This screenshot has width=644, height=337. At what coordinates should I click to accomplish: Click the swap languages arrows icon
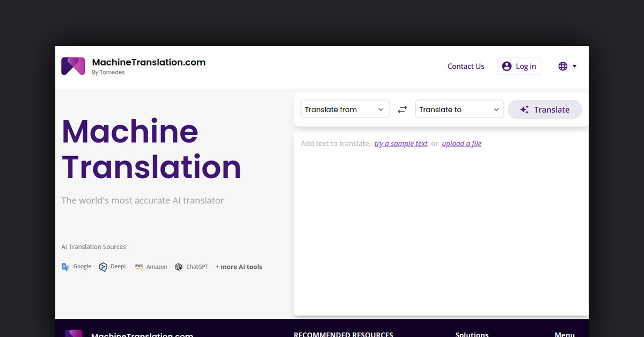402,109
